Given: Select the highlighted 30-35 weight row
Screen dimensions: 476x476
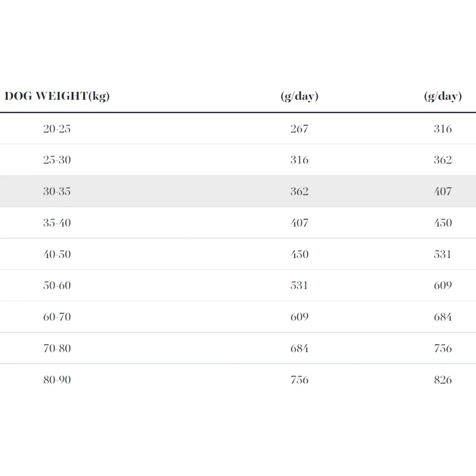Looking at the screenshot, I should 238,191.
